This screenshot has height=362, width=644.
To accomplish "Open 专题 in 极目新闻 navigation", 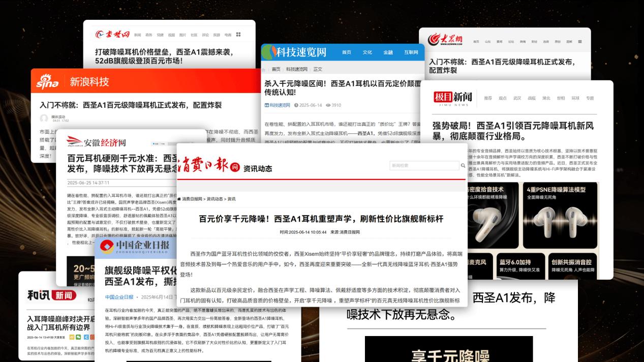I will [590, 98].
